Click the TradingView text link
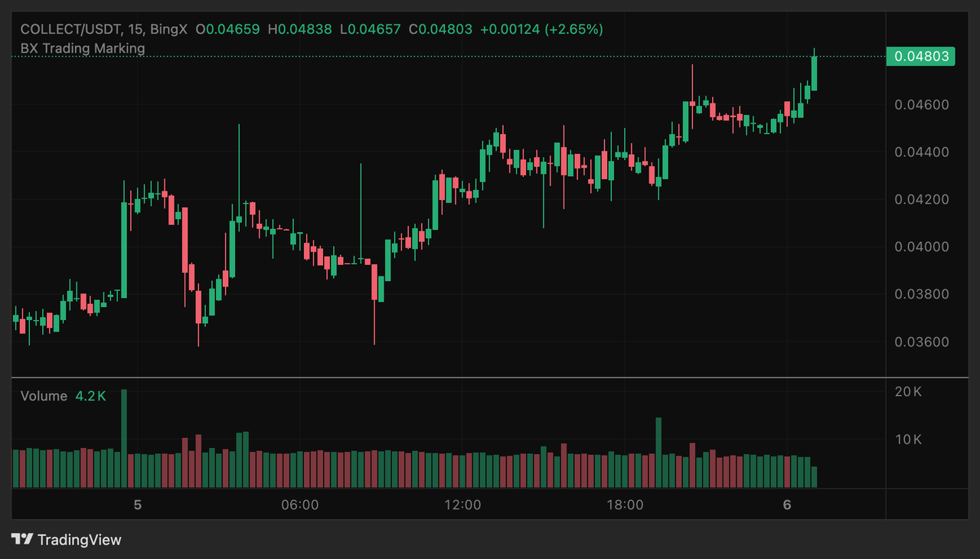This screenshot has width=980, height=559. pos(79,540)
